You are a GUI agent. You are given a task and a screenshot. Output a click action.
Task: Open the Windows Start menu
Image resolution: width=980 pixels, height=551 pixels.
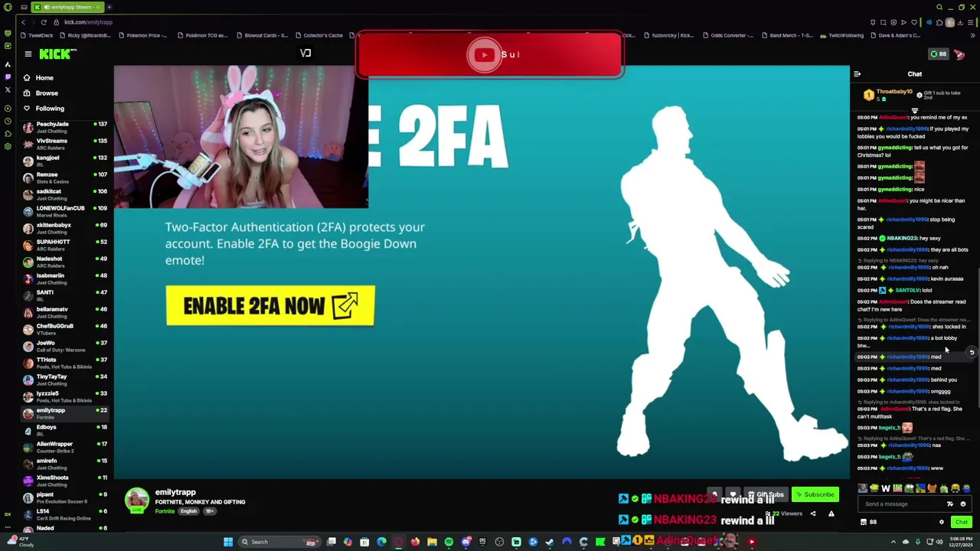[227, 542]
